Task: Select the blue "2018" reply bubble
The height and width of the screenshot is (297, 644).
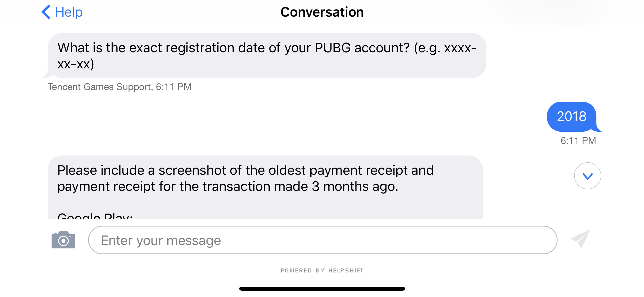Action: (572, 116)
